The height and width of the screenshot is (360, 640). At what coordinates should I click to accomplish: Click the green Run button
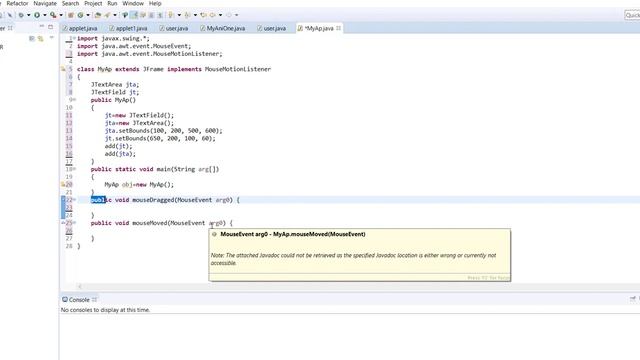(37, 15)
